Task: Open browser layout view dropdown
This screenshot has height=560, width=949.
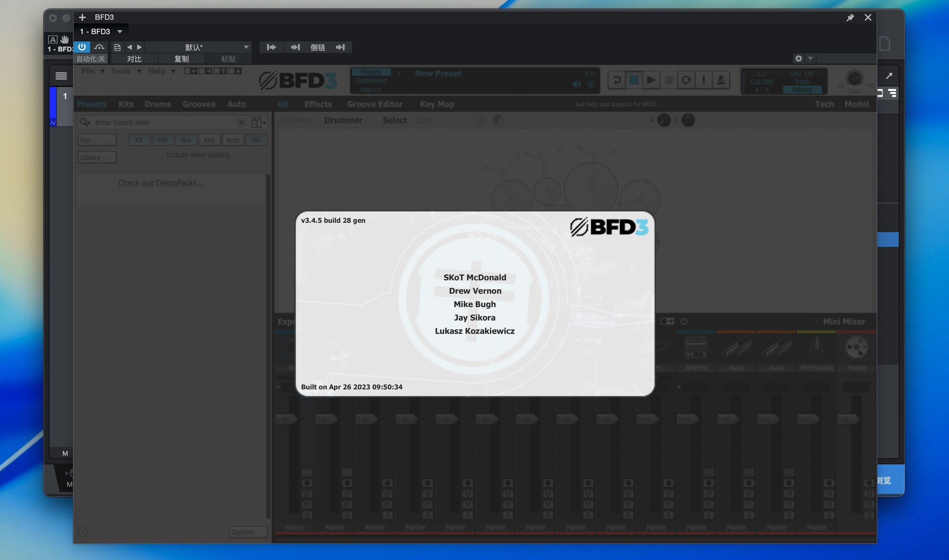Action: tap(259, 123)
